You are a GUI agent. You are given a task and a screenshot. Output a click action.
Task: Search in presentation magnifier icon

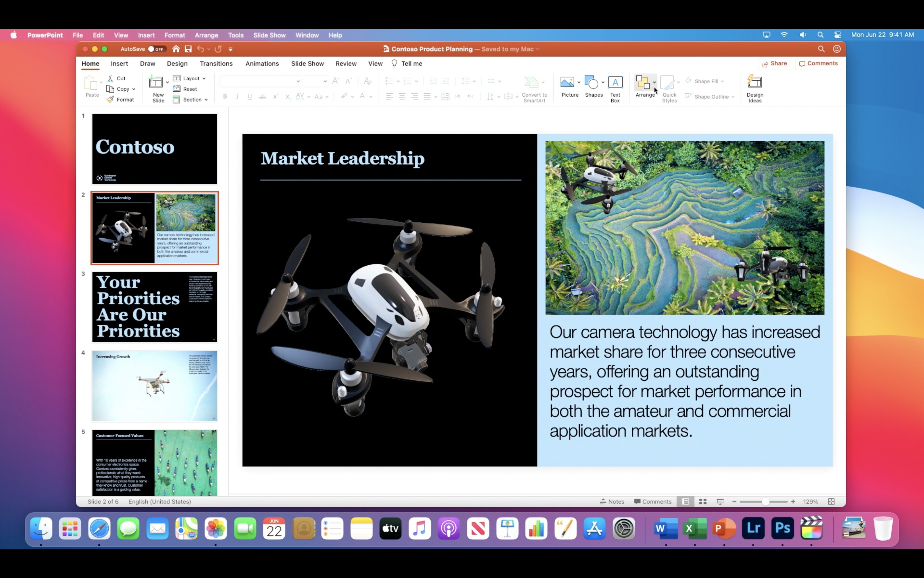click(821, 49)
